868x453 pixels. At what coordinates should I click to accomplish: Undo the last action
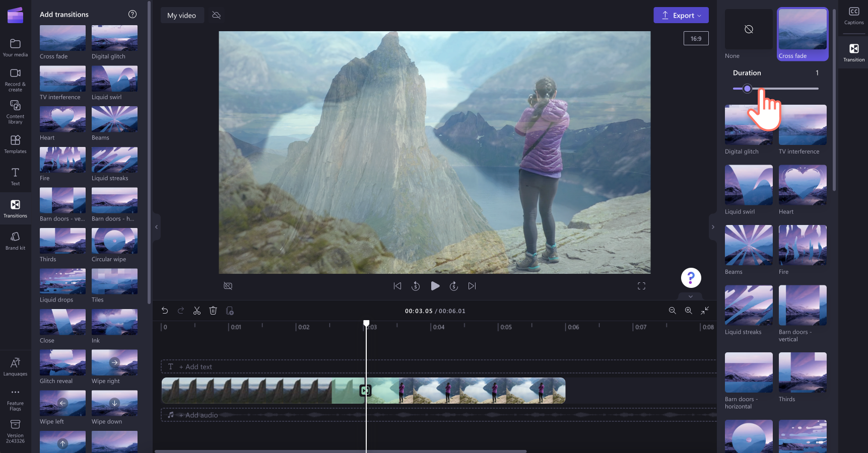[x=165, y=311]
